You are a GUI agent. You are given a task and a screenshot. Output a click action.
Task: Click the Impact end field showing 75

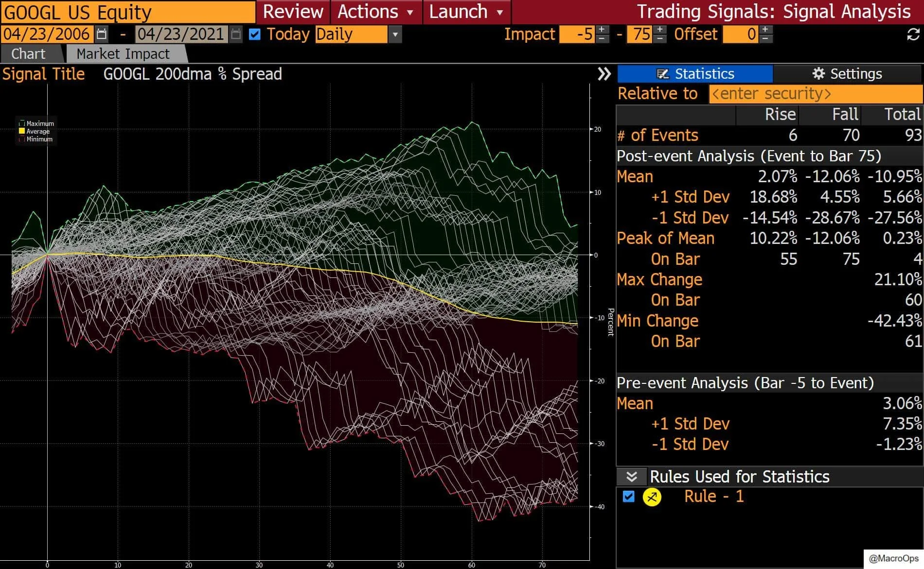click(x=640, y=34)
